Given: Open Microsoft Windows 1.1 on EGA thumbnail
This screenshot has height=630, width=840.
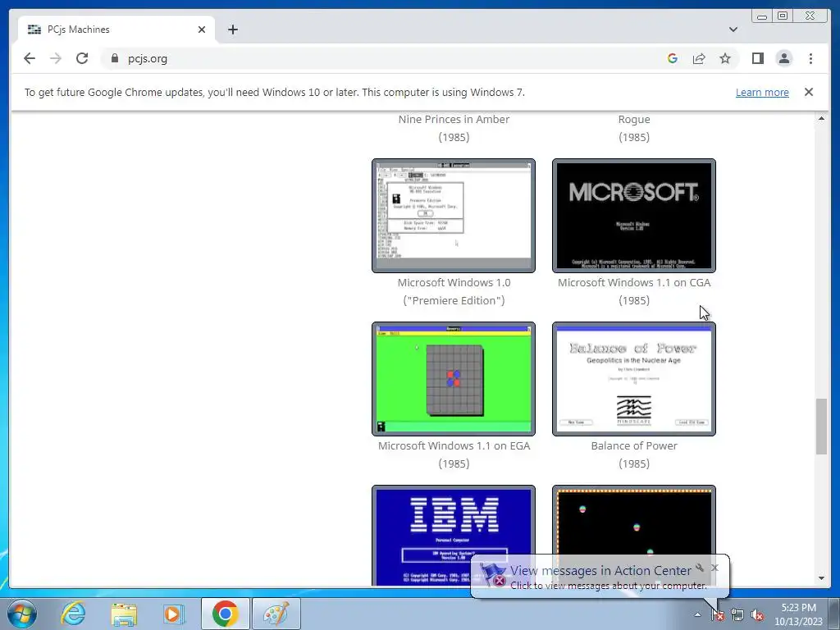Looking at the screenshot, I should 453,379.
